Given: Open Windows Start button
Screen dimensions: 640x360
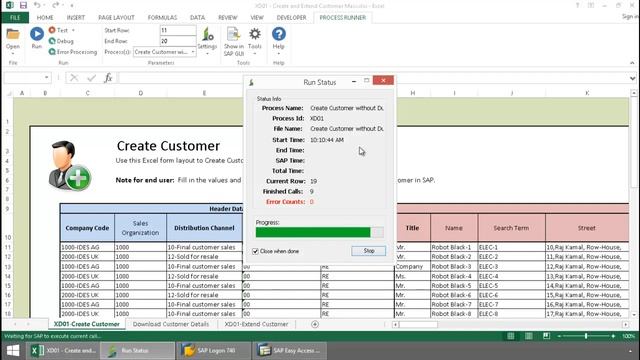Looking at the screenshot, I should 13,351.
